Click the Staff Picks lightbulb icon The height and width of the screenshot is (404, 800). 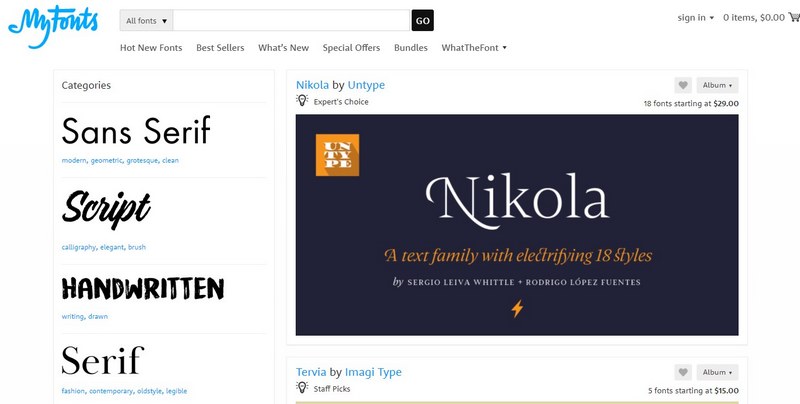click(302, 387)
